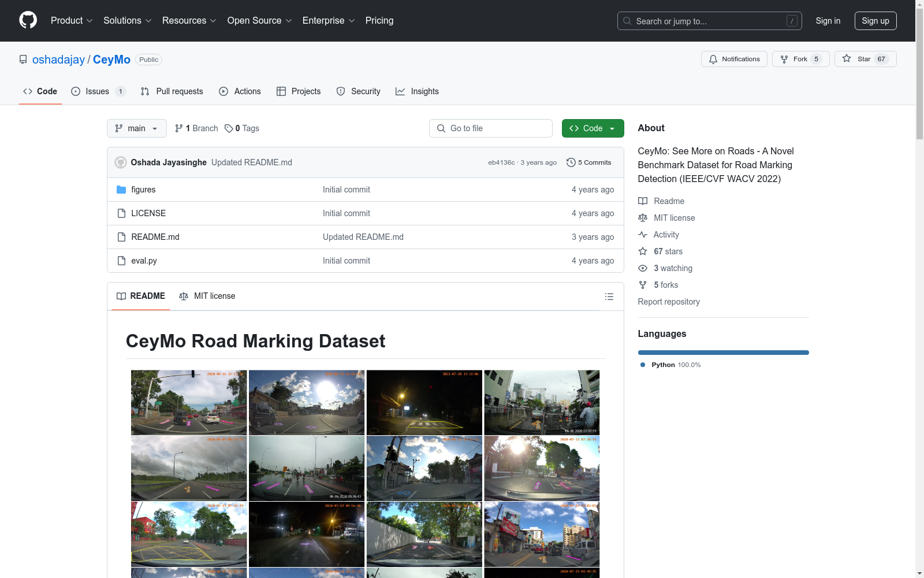Expand the Product menu
Screen dimensions: 924x578
[72, 20]
